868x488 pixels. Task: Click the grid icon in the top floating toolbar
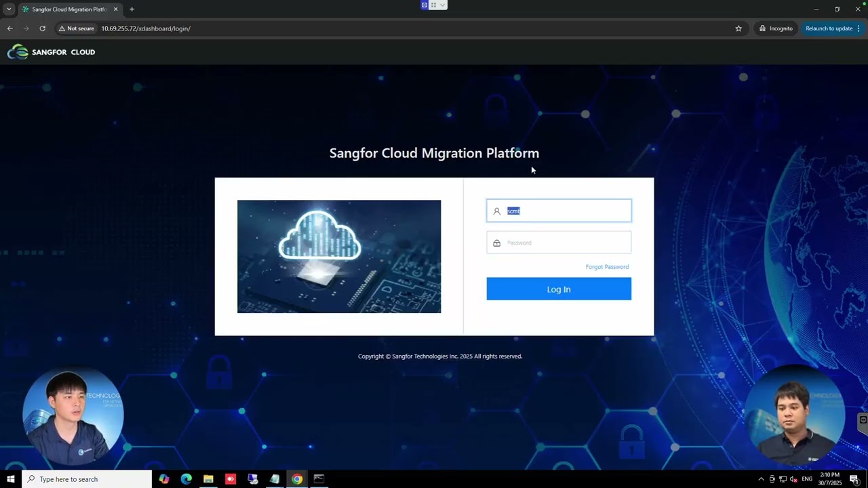433,5
